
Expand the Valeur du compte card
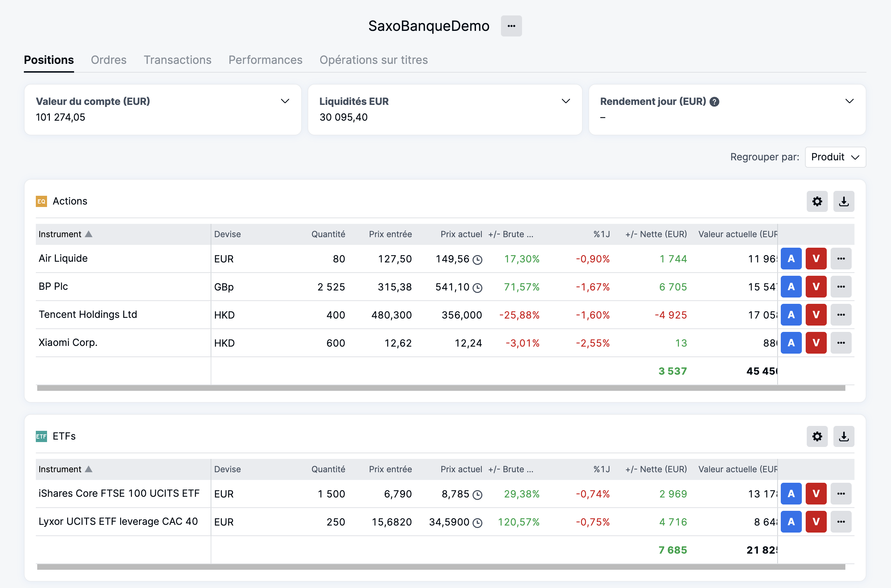click(x=285, y=101)
